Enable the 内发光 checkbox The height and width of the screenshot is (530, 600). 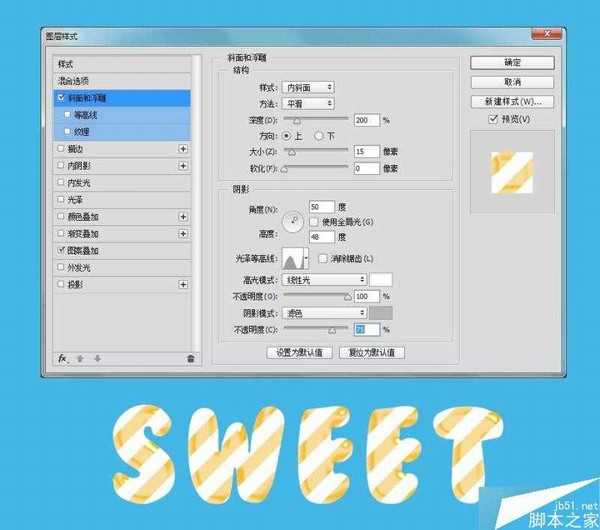click(x=60, y=182)
